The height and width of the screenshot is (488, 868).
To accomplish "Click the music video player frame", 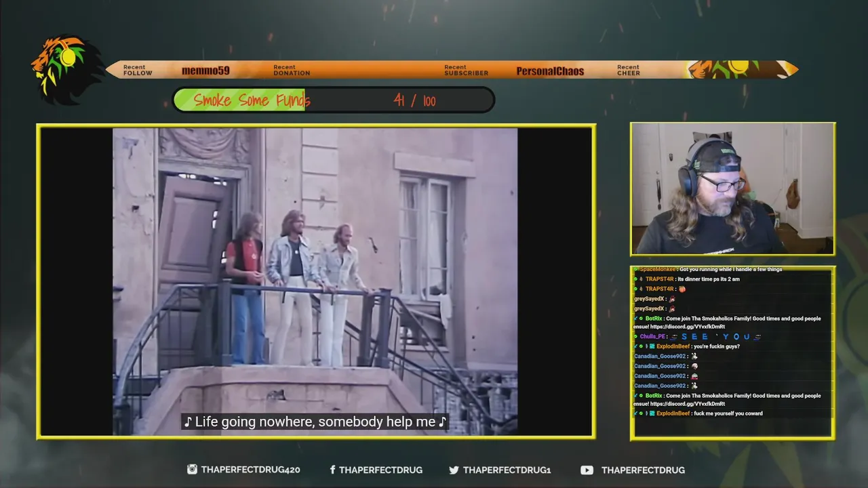I will [316, 281].
